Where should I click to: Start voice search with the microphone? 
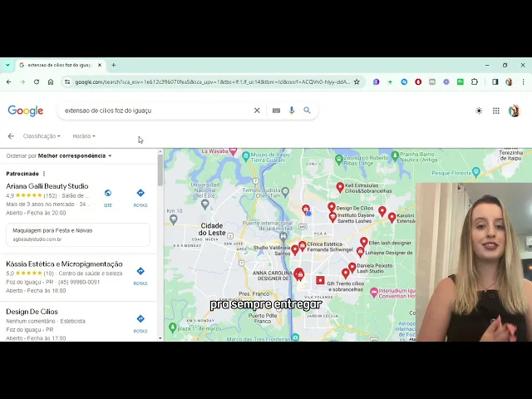click(292, 111)
